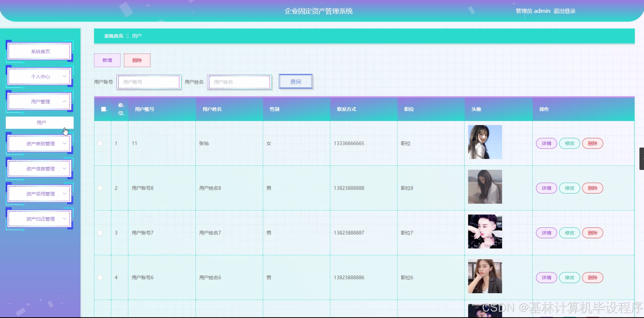
Task: Click the 新增 button
Action: [107, 60]
